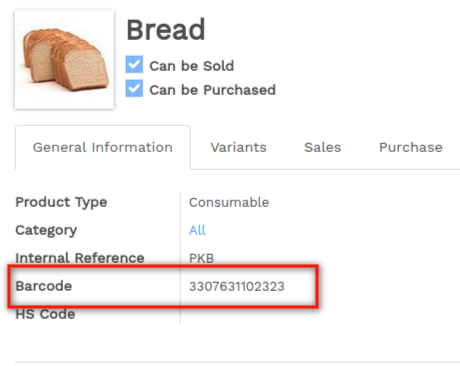
Task: Click the empty HS Code value field
Action: pyautogui.click(x=317, y=314)
